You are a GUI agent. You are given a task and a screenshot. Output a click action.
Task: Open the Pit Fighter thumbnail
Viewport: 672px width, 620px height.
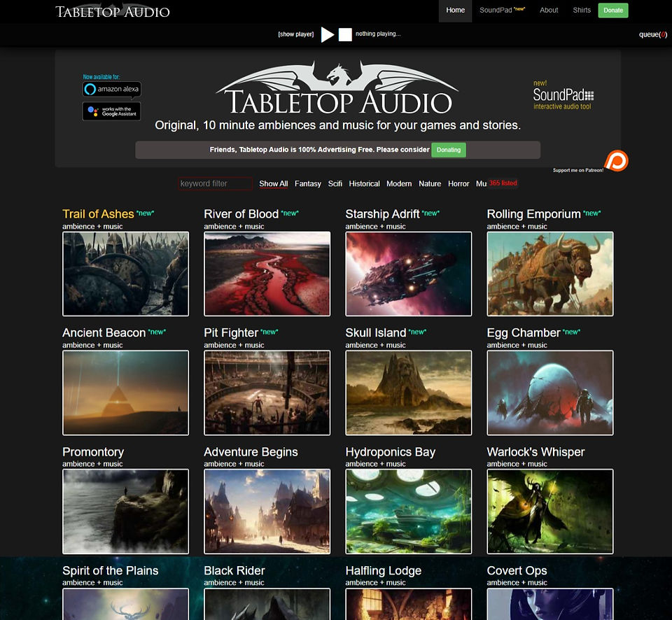[267, 393]
